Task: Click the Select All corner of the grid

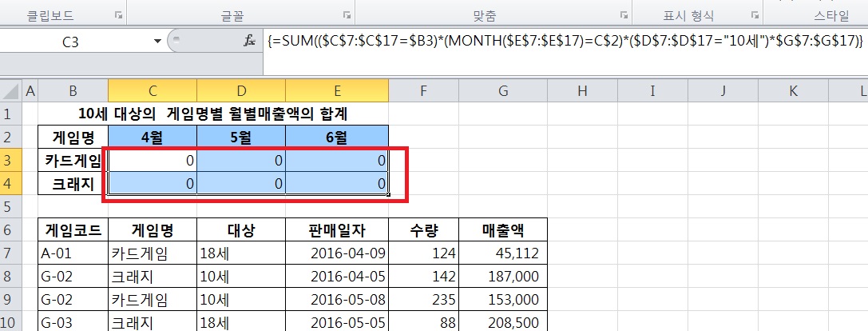Action: 11,92
